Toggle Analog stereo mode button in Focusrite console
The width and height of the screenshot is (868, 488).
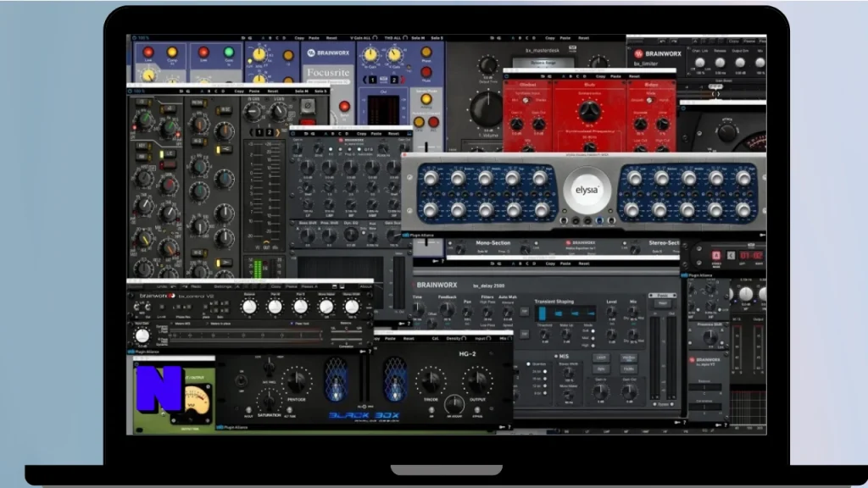coord(426,100)
